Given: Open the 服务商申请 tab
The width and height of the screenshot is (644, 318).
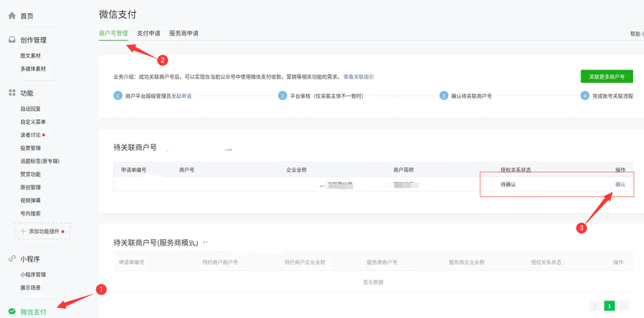Looking at the screenshot, I should click(x=183, y=33).
